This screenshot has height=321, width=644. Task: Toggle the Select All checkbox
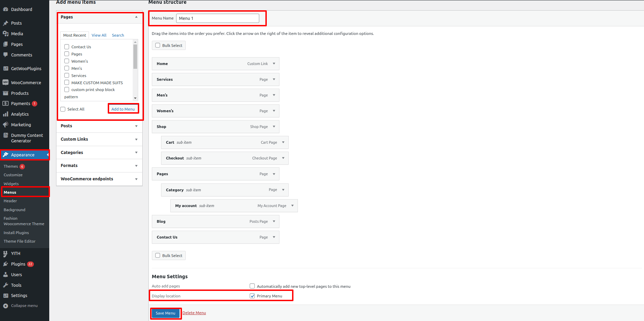click(x=63, y=109)
